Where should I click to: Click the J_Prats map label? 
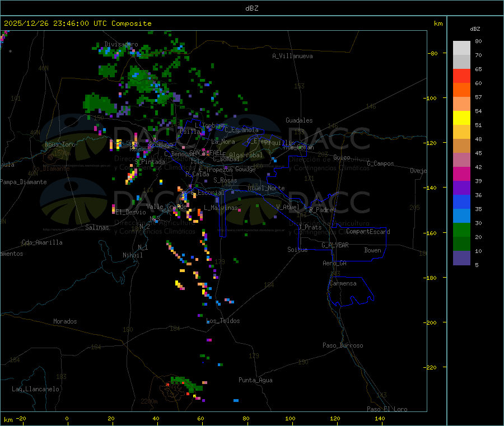(310, 227)
